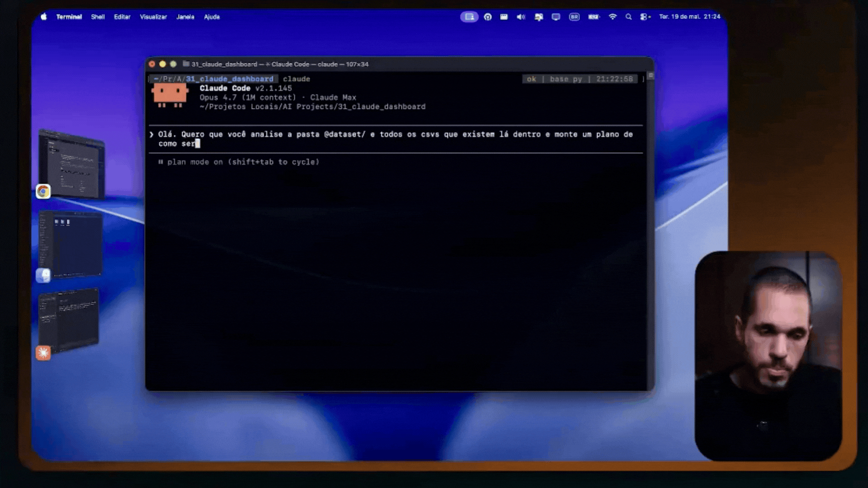Click the date and time 21:24
The height and width of the screenshot is (488, 868).
pyautogui.click(x=689, y=17)
